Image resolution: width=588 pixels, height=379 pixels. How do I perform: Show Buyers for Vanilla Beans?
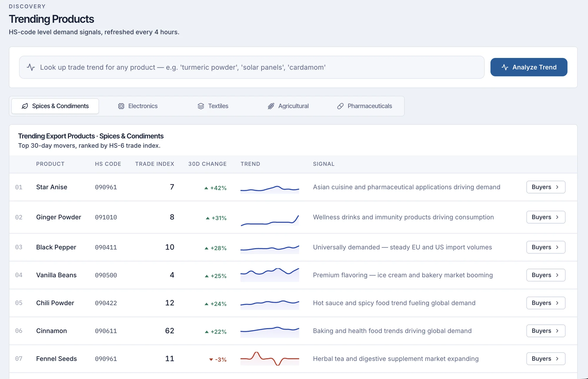point(546,275)
